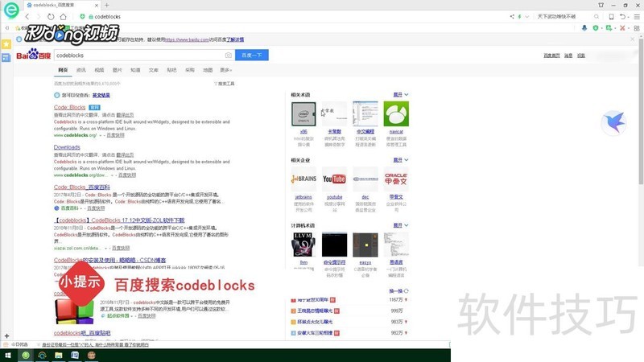
Task: Open the 搜索工具 filter options
Action: (x=225, y=84)
